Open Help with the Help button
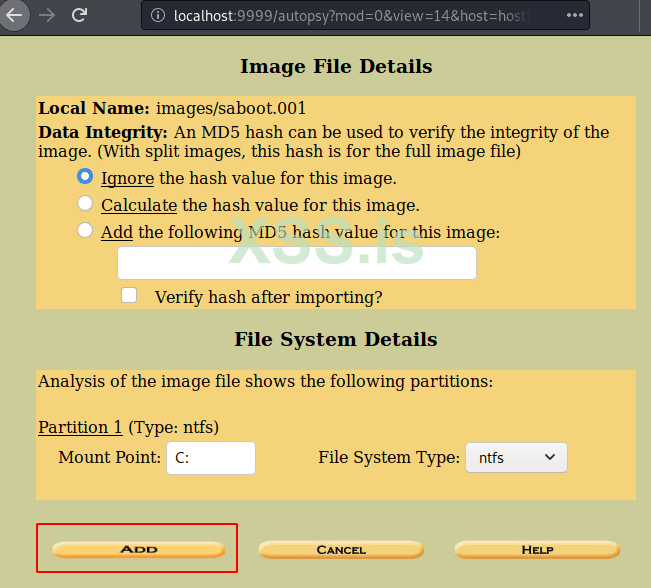The image size is (651, 588). tap(537, 550)
